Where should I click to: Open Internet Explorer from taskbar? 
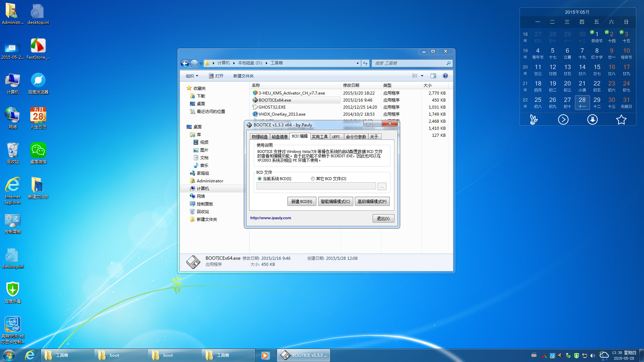[30, 355]
